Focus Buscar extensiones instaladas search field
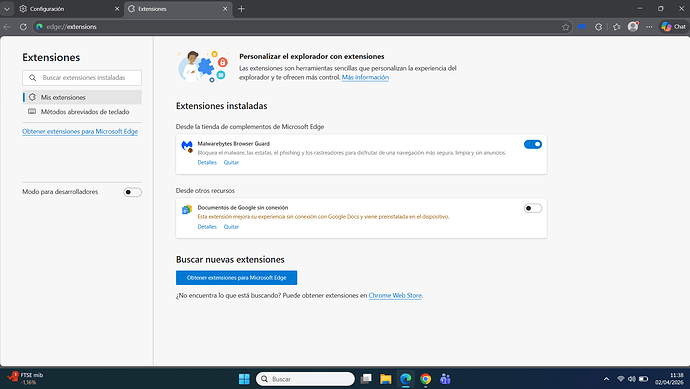This screenshot has width=690, height=389. (82, 77)
